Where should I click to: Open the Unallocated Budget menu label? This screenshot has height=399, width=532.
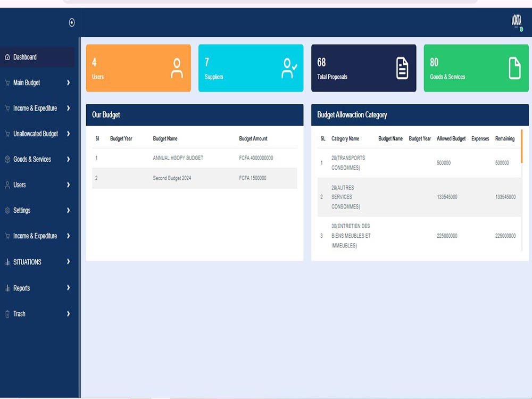pyautogui.click(x=36, y=134)
